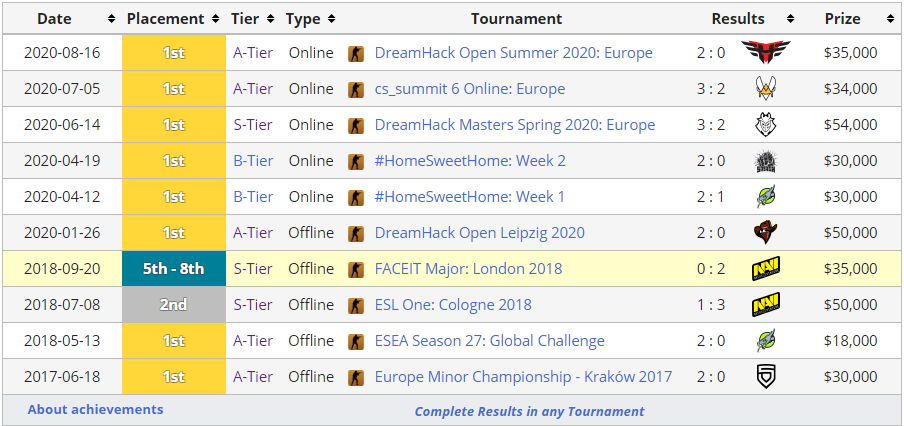
Task: Sort the table by Placement column
Action: (173, 18)
